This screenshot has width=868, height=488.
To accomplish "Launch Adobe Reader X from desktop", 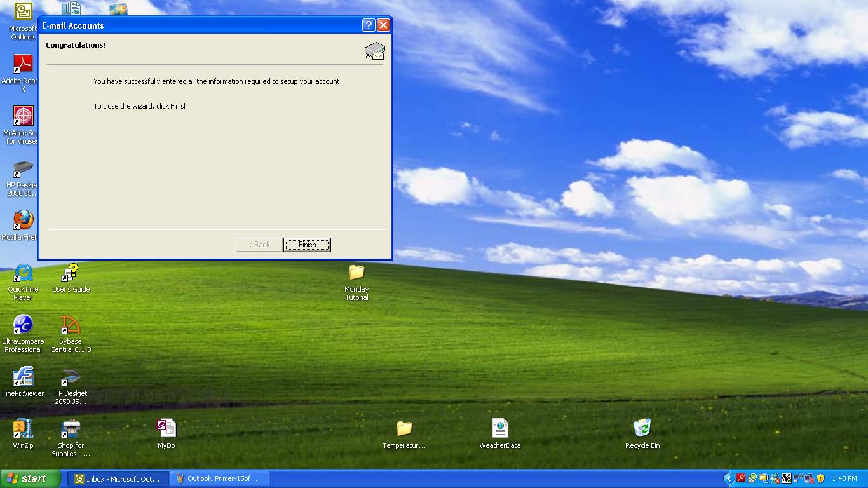I will [23, 65].
